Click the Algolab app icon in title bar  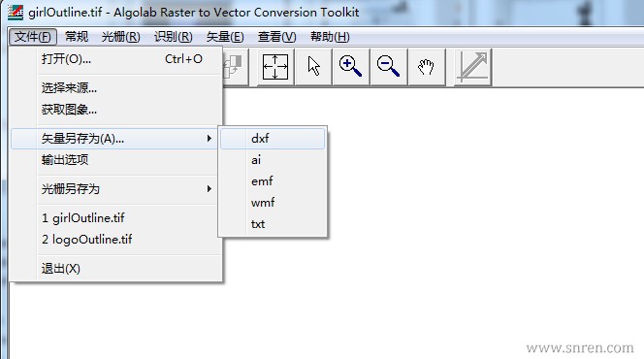click(16, 12)
